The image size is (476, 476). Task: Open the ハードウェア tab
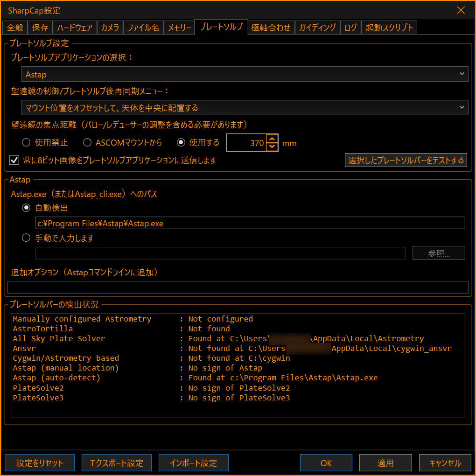(75, 28)
